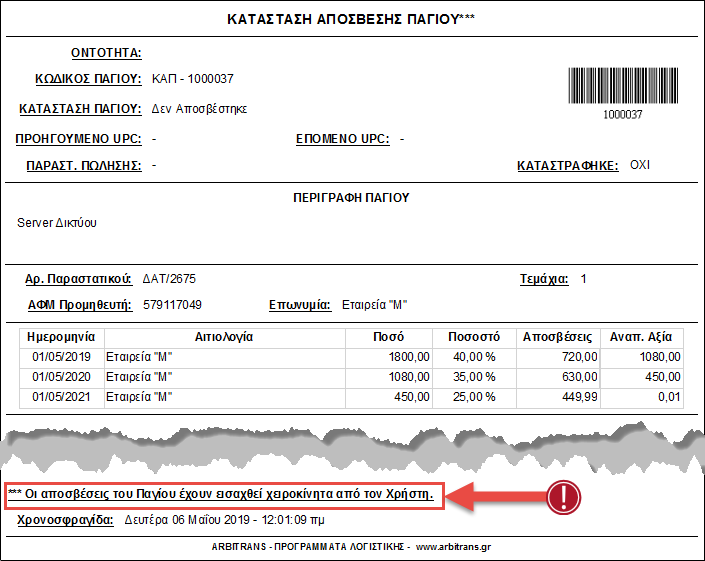Viewport: 705px width, 561px height.
Task: Select the description Server Δικτύου
Action: [x=57, y=223]
